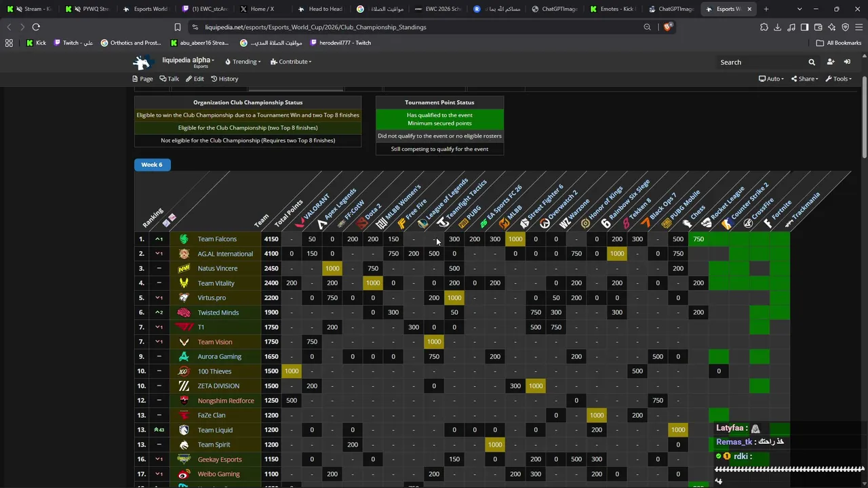868x488 pixels.
Task: Click the Street Fighter 6 header icon
Action: click(x=525, y=224)
